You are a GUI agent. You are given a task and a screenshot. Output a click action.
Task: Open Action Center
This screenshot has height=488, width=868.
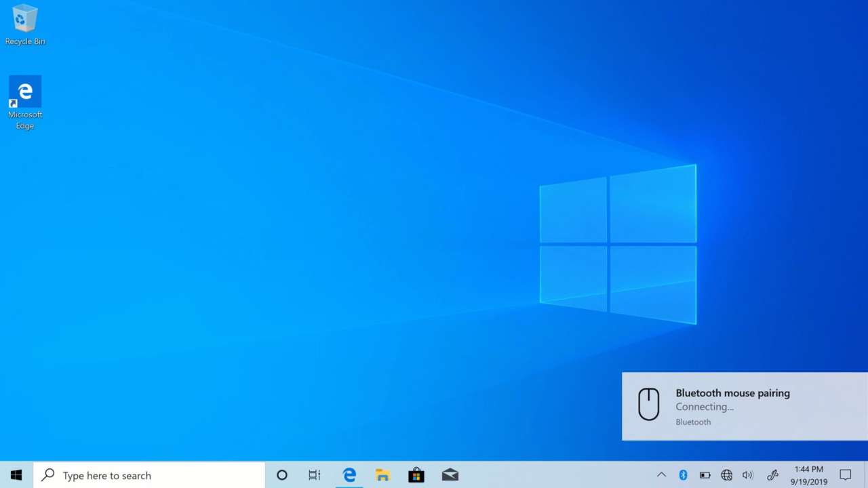click(x=845, y=475)
